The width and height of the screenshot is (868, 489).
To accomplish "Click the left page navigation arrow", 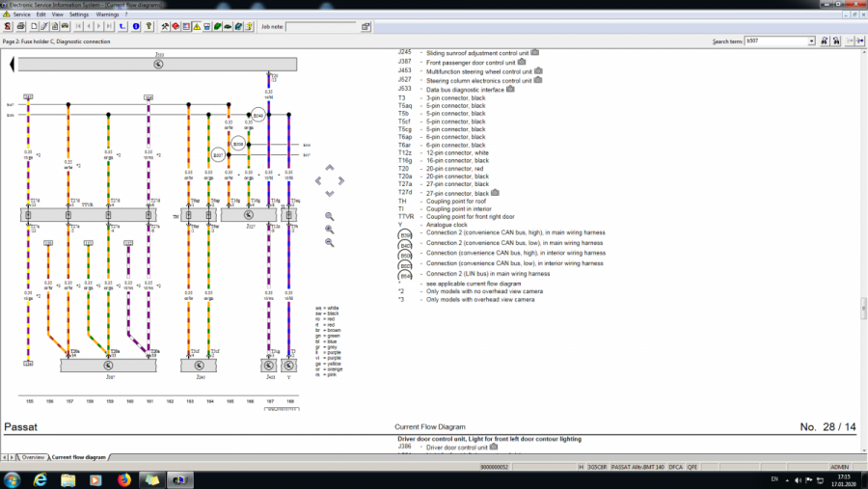I will [x=11, y=65].
